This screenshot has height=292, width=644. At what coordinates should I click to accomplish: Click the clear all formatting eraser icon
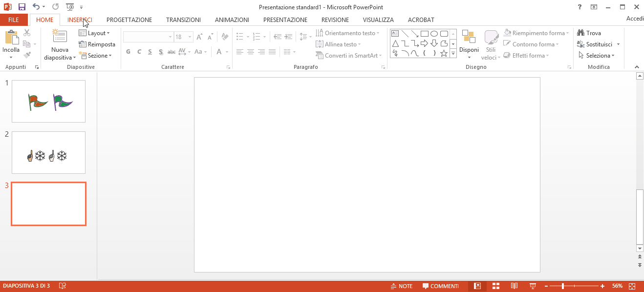pos(225,37)
